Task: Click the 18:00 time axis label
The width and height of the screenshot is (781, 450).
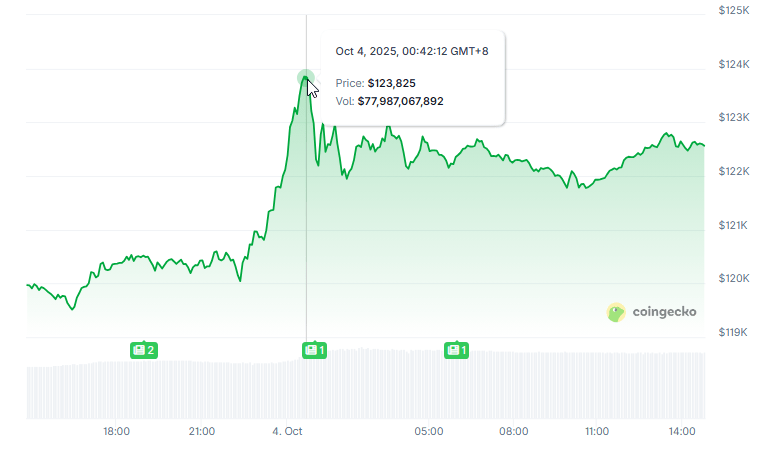Action: tap(117, 431)
